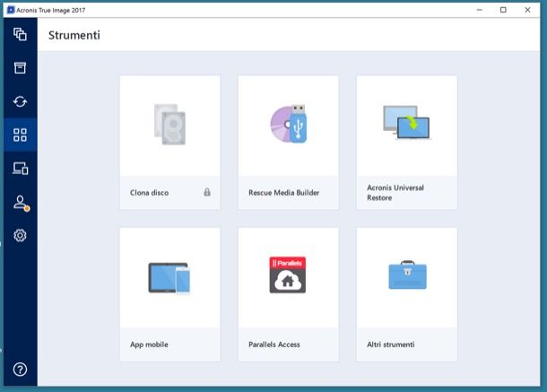Launch Rescue Media Builder label

click(x=284, y=193)
